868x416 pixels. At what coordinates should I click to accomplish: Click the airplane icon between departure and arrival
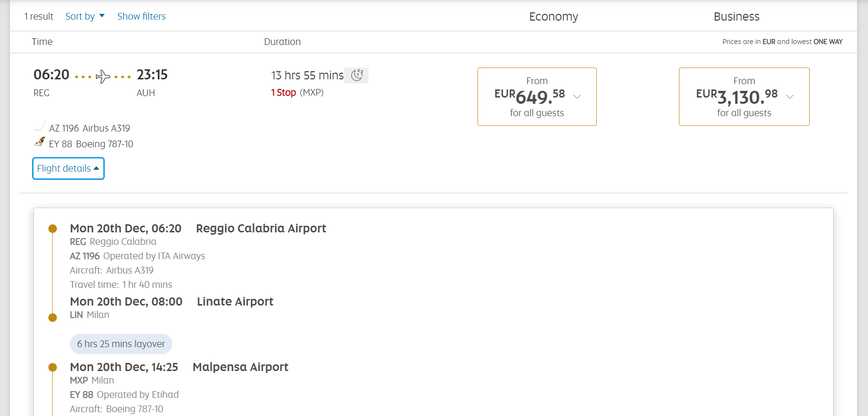pos(103,77)
